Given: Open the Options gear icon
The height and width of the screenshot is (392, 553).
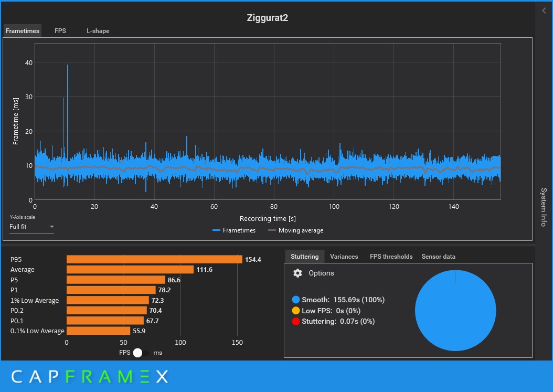Looking at the screenshot, I should (297, 273).
